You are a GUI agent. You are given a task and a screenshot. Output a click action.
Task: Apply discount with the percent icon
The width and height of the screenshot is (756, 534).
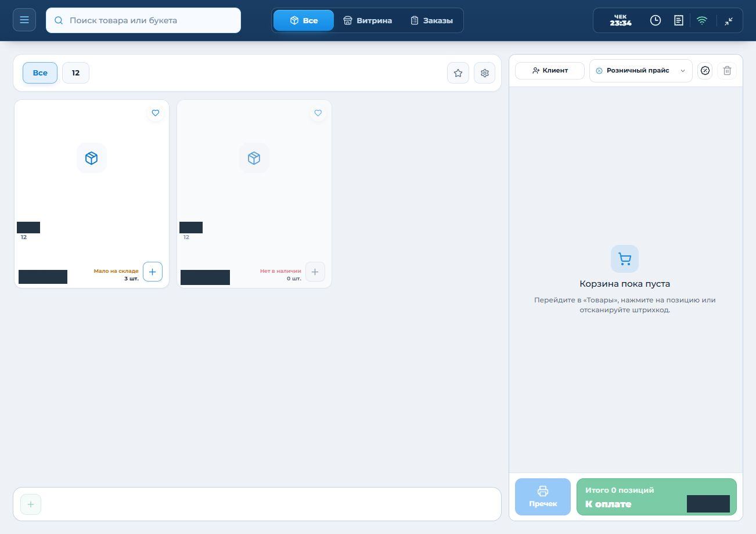(705, 71)
